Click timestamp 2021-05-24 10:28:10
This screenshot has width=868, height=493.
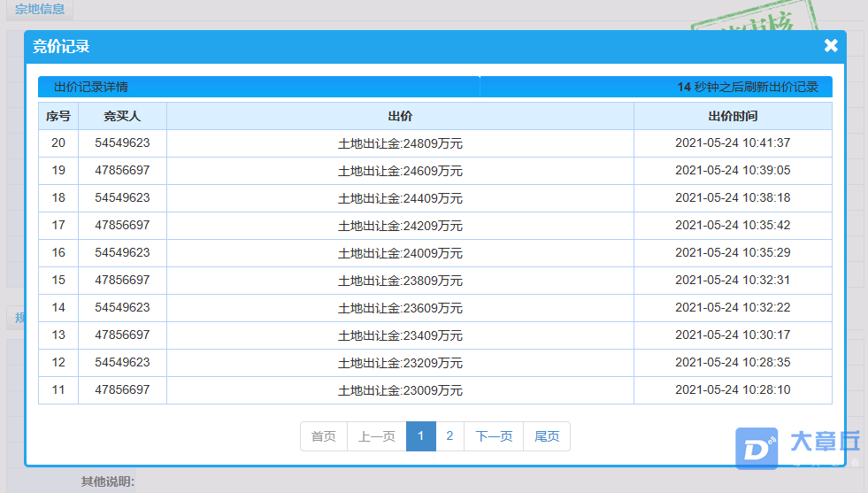[x=733, y=389]
